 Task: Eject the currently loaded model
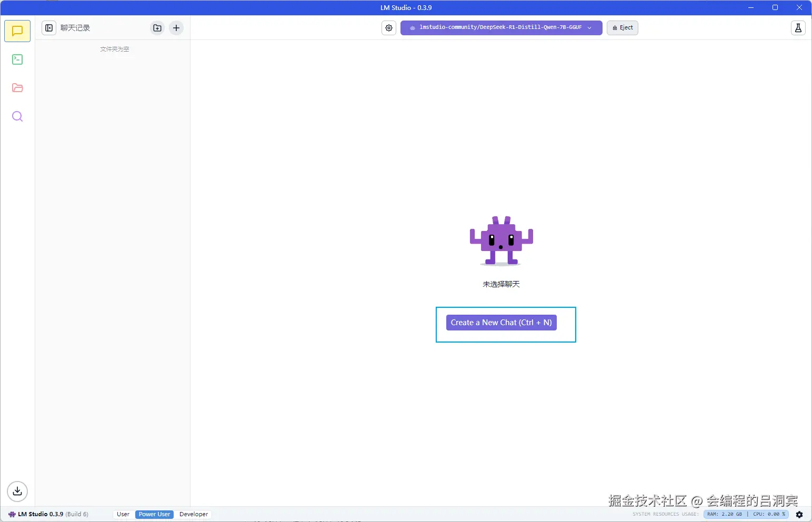[622, 27]
